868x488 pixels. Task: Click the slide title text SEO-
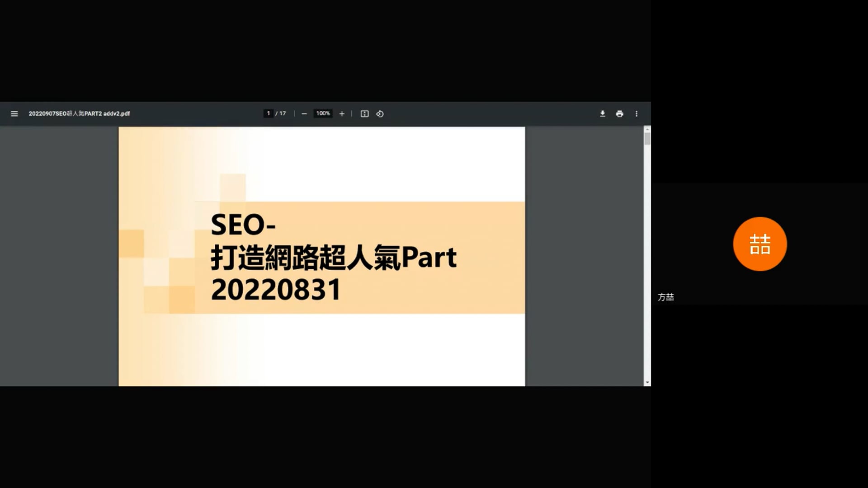(x=243, y=225)
